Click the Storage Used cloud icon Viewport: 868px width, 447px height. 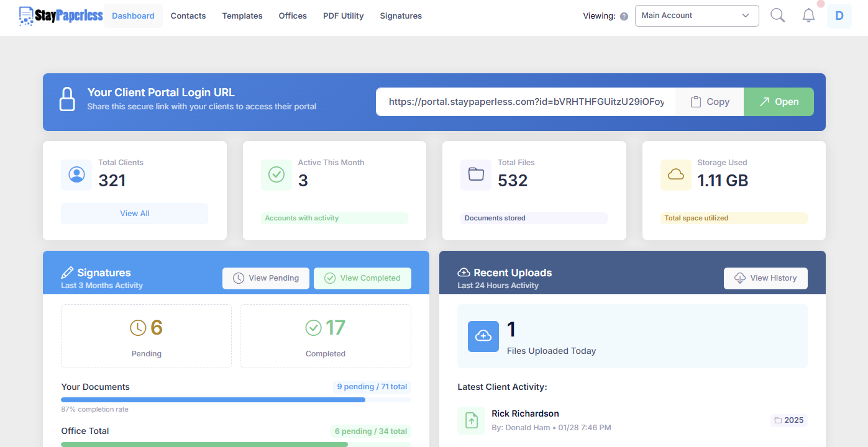click(675, 175)
